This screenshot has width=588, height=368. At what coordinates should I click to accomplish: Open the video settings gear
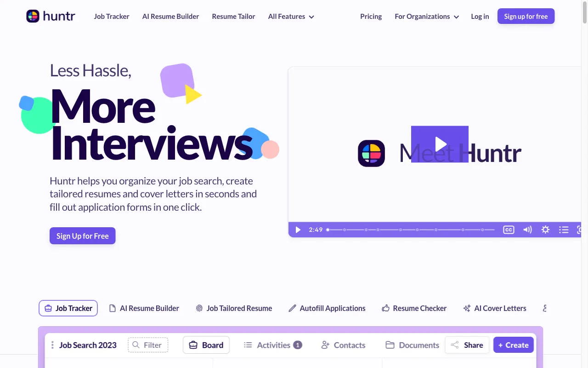click(x=545, y=230)
